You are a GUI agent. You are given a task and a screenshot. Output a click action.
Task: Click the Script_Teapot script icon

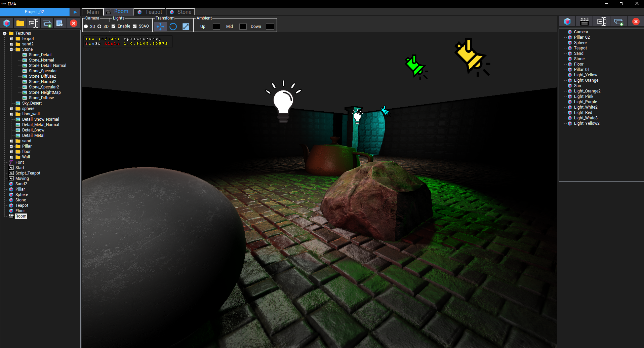tap(11, 173)
